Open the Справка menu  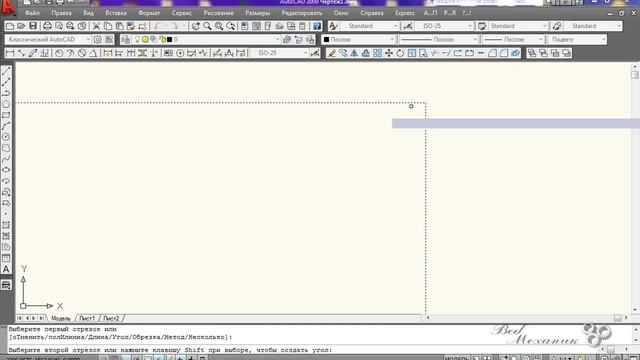click(372, 13)
